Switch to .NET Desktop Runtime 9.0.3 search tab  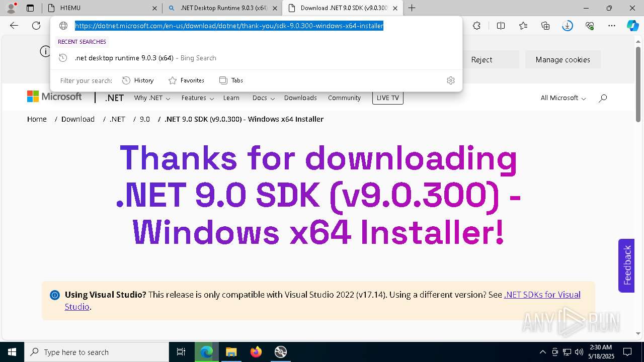(221, 8)
